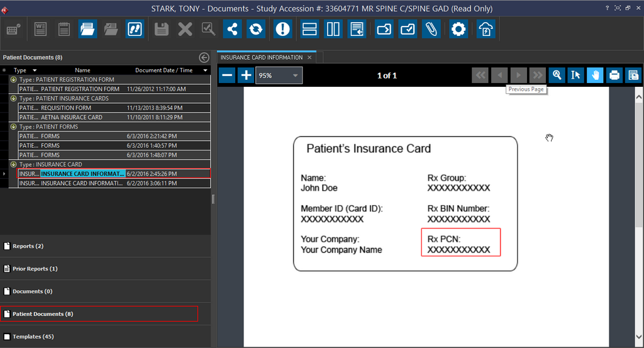644x348 pixels.
Task: Open the Prior Reports (1) section
Action: click(35, 269)
